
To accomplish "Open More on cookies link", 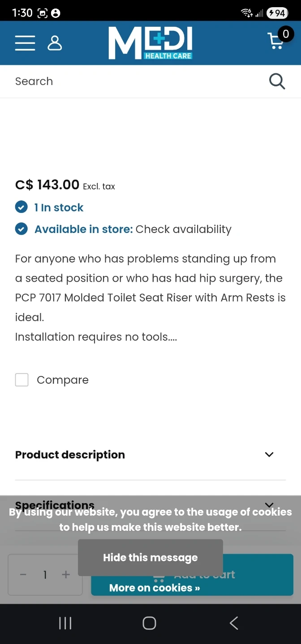I will [155, 588].
